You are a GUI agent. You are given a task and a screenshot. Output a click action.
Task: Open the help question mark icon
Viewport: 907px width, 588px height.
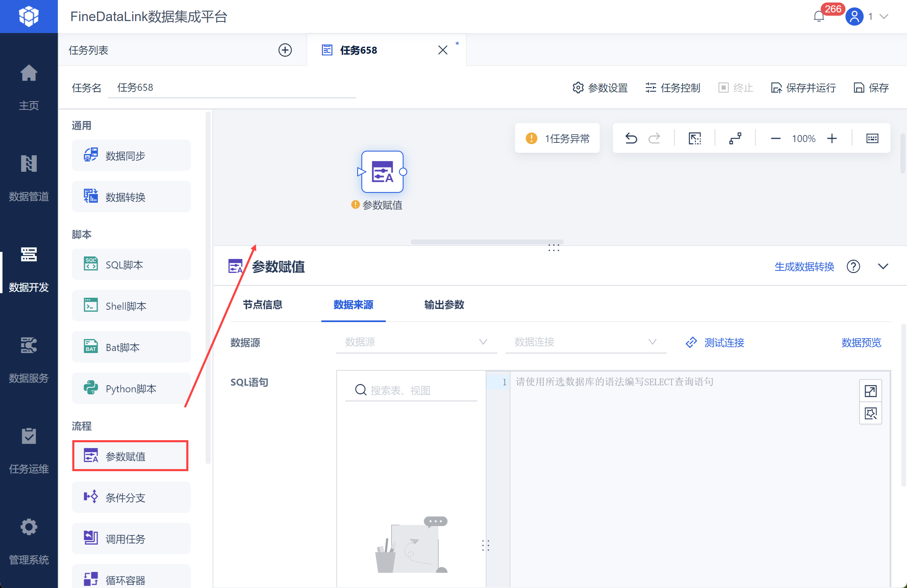click(x=853, y=267)
